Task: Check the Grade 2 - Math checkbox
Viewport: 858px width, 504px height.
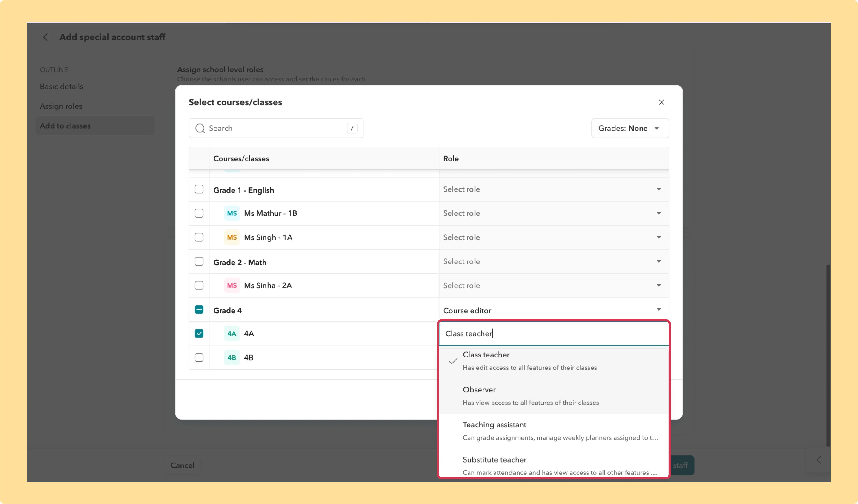Action: pos(199,261)
